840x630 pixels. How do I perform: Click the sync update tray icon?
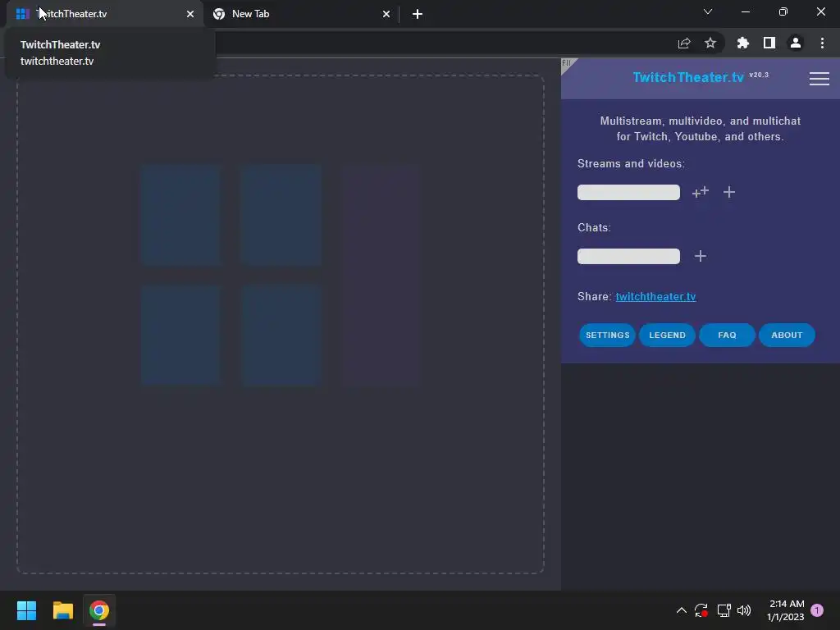pos(701,610)
